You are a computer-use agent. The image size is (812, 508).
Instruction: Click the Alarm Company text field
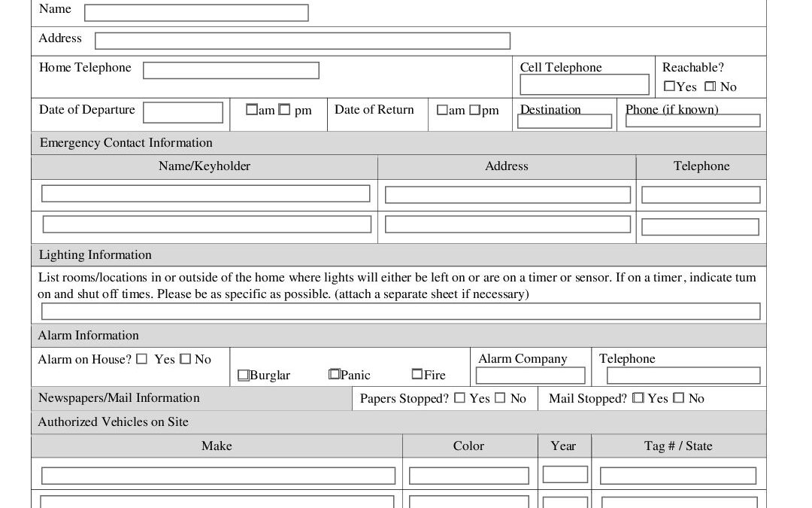530,376
